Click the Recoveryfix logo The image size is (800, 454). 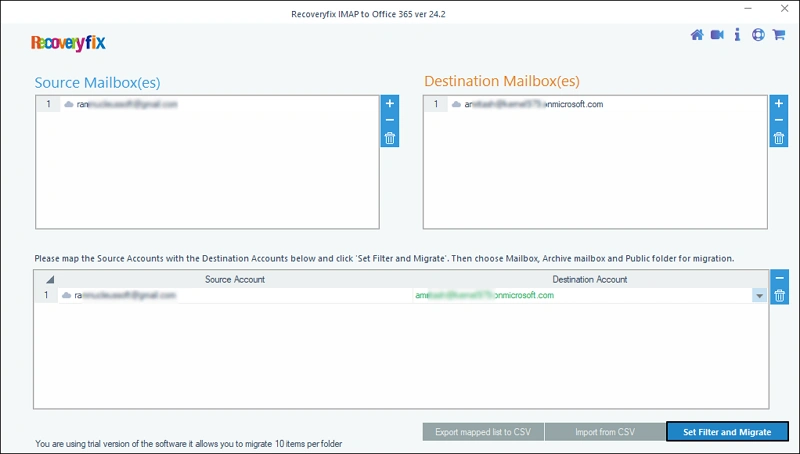pos(68,43)
